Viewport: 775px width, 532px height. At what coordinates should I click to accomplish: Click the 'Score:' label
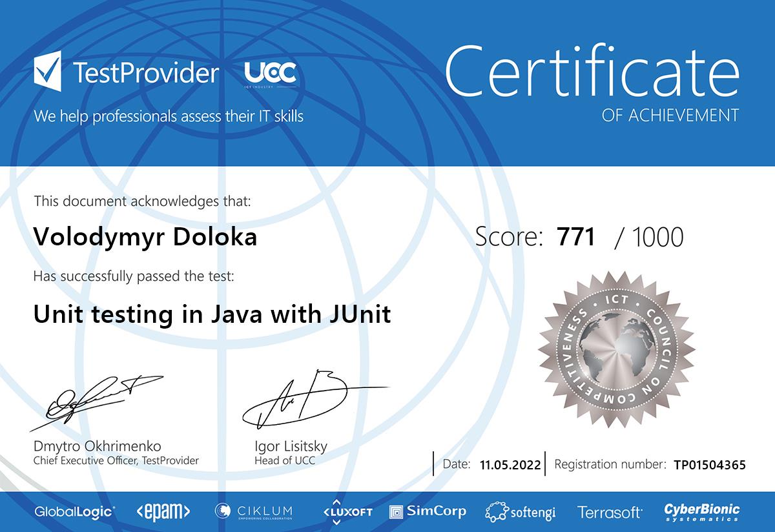pos(509,238)
